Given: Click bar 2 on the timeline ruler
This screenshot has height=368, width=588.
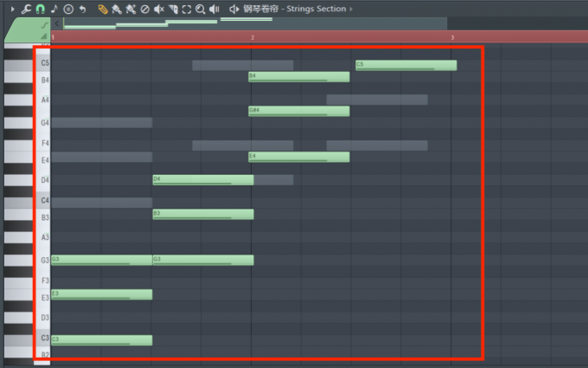Looking at the screenshot, I should point(252,37).
